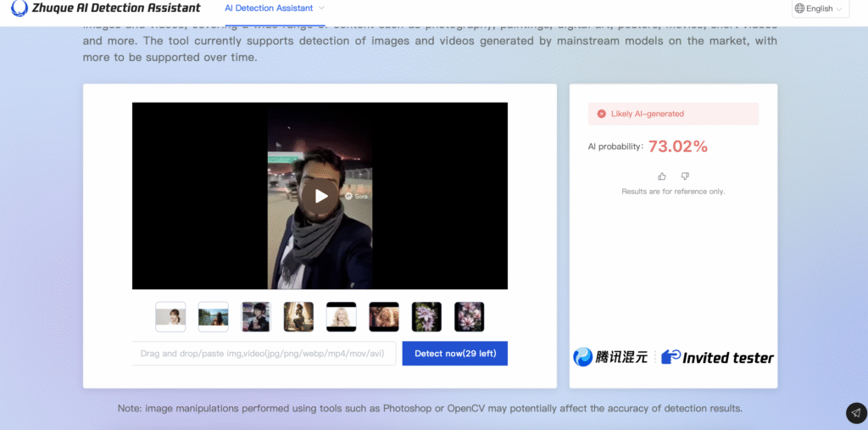The image size is (868, 430).
Task: Click the Zhuque logo icon
Action: pos(19,8)
